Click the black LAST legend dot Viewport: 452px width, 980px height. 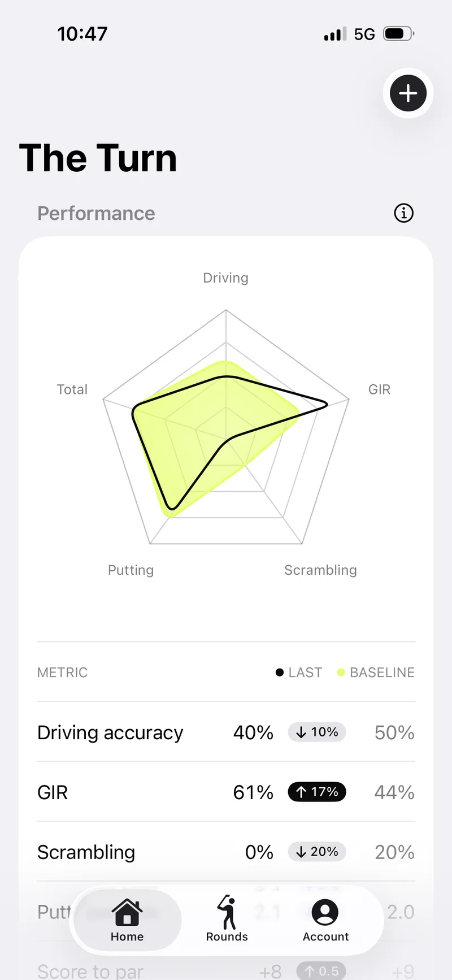tap(280, 672)
